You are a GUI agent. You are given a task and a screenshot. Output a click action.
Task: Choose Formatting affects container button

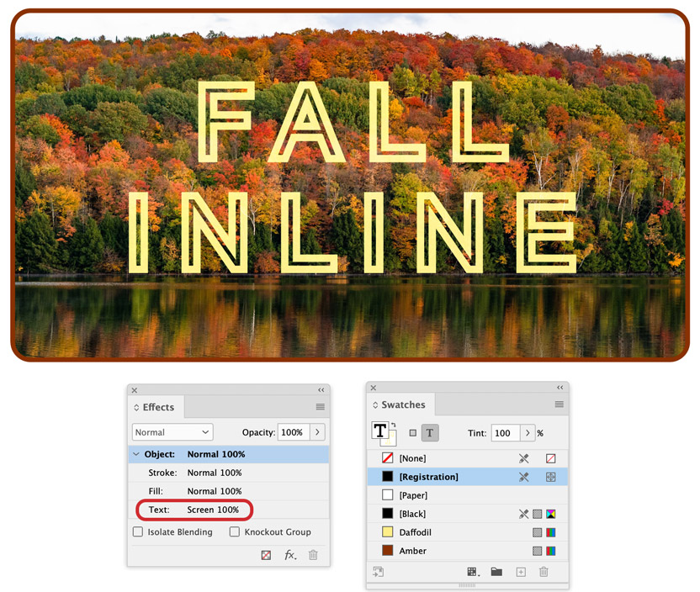413,433
